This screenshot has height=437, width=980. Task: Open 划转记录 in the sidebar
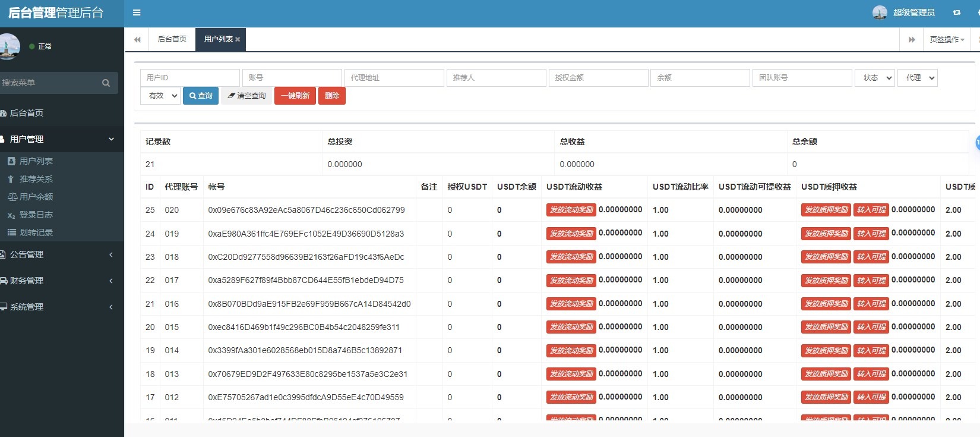[36, 232]
